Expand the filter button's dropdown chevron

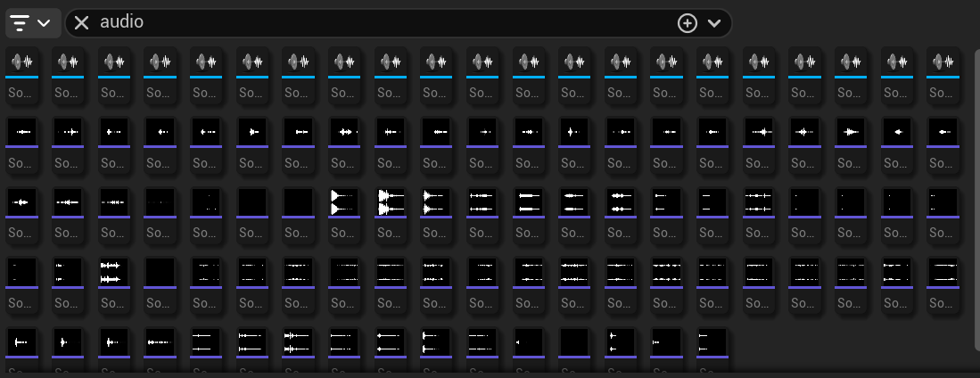[x=44, y=23]
